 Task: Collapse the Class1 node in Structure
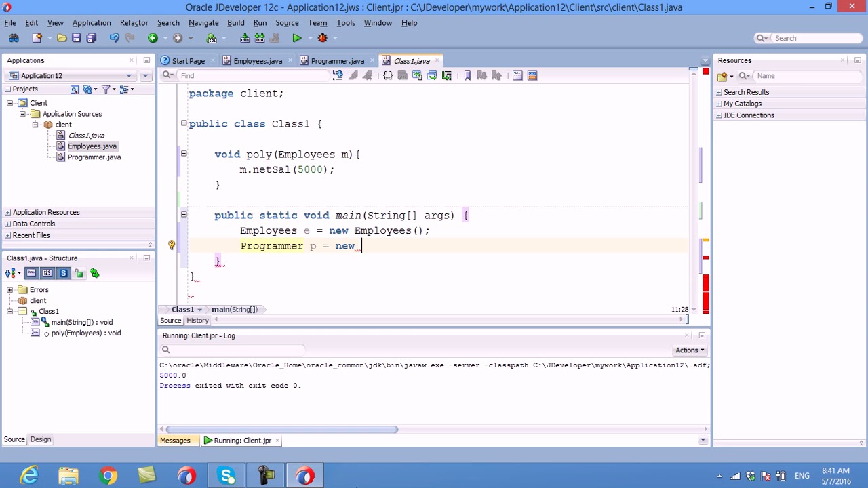coord(10,311)
